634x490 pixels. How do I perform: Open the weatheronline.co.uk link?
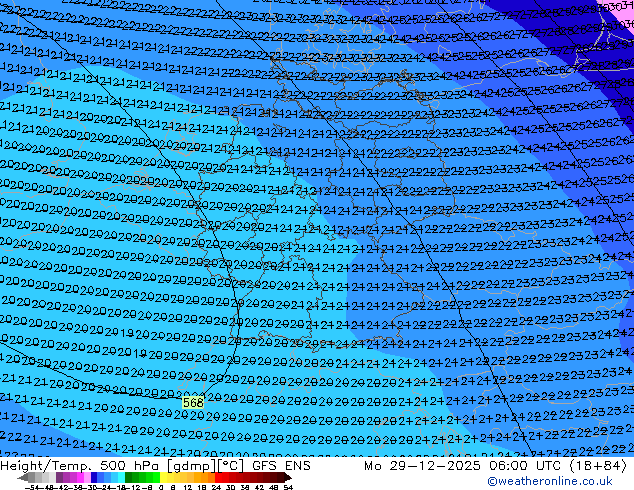point(550,481)
